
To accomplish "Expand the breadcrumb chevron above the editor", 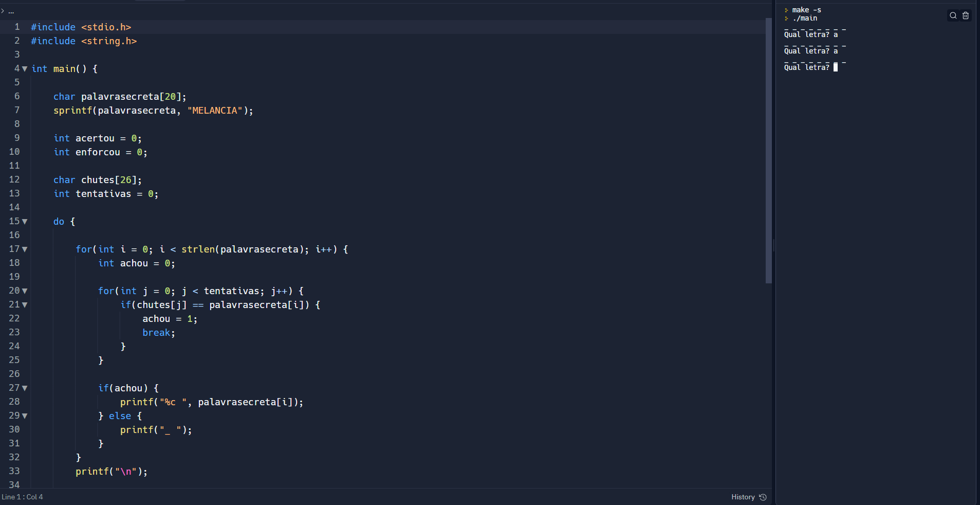I will 3,11.
